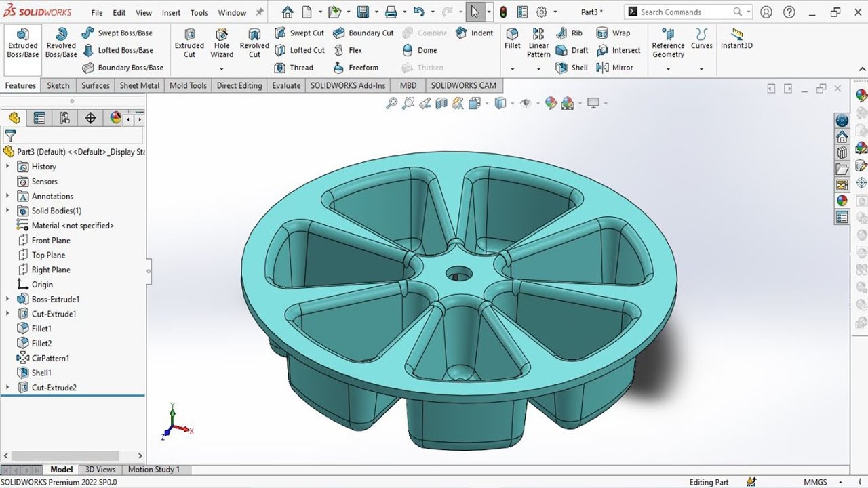Switch to the Sheet Metal tab
The width and height of the screenshot is (868, 488).
(140, 85)
